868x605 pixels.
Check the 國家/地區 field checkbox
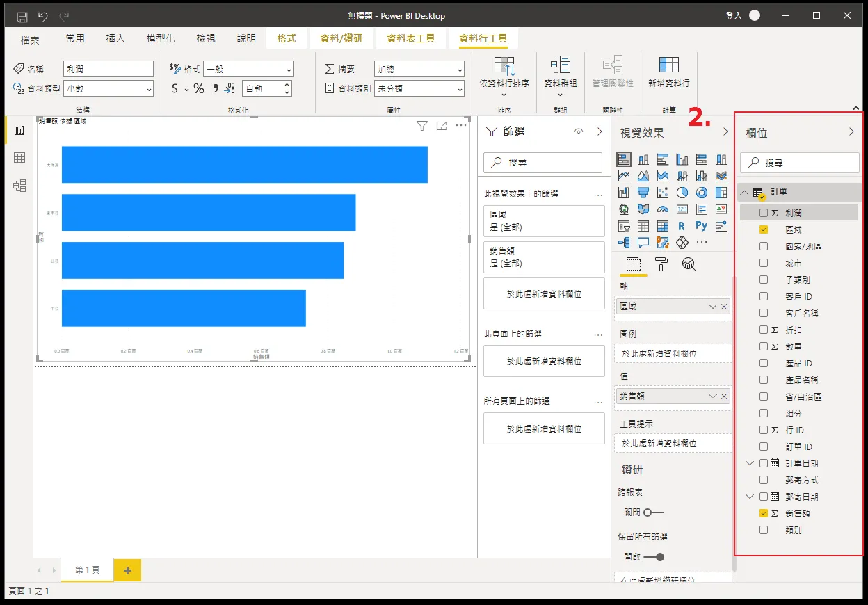[764, 246]
